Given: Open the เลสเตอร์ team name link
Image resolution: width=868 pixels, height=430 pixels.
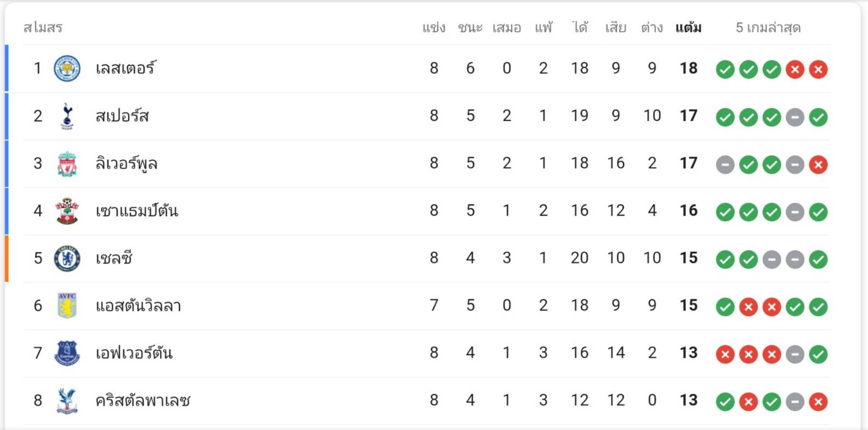Looking at the screenshot, I should point(125,68).
